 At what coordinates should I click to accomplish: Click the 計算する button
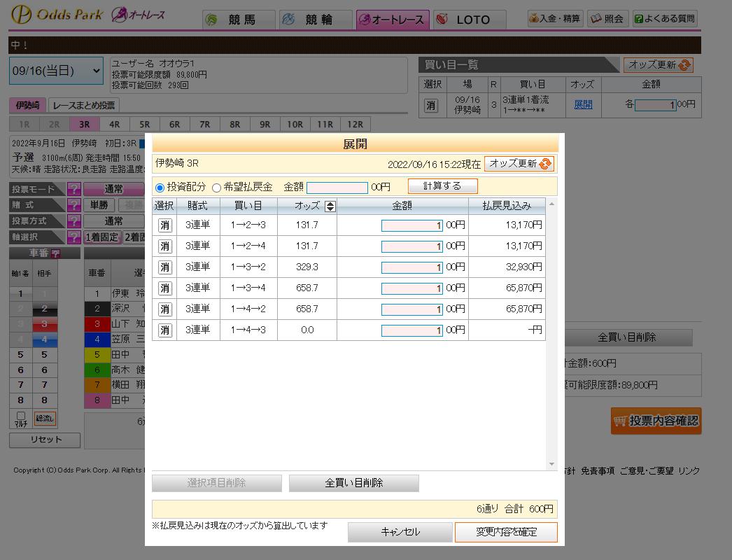point(442,186)
